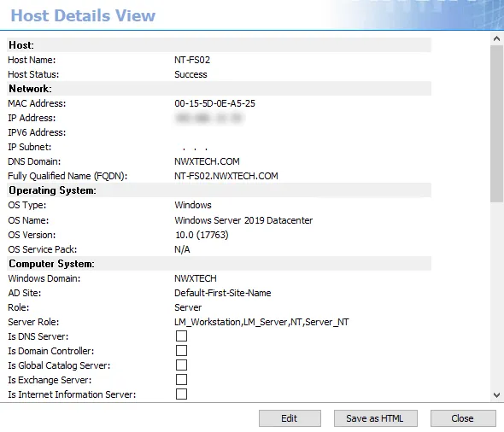This screenshot has height=432, width=504.
Task: Select Server Role value LM_Workstation,LM_Server,NT,Server_NT
Action: pos(261,322)
